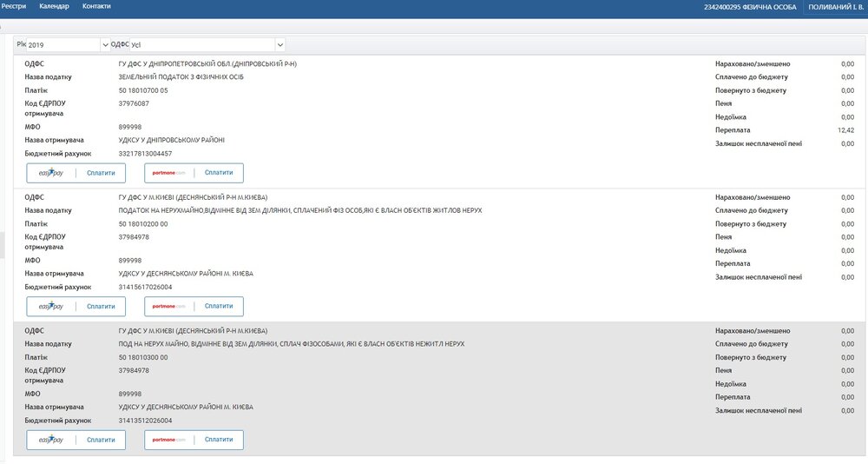Click the Portmone logo for житлова нерухомість tax
The width and height of the screenshot is (868, 464).
click(169, 306)
